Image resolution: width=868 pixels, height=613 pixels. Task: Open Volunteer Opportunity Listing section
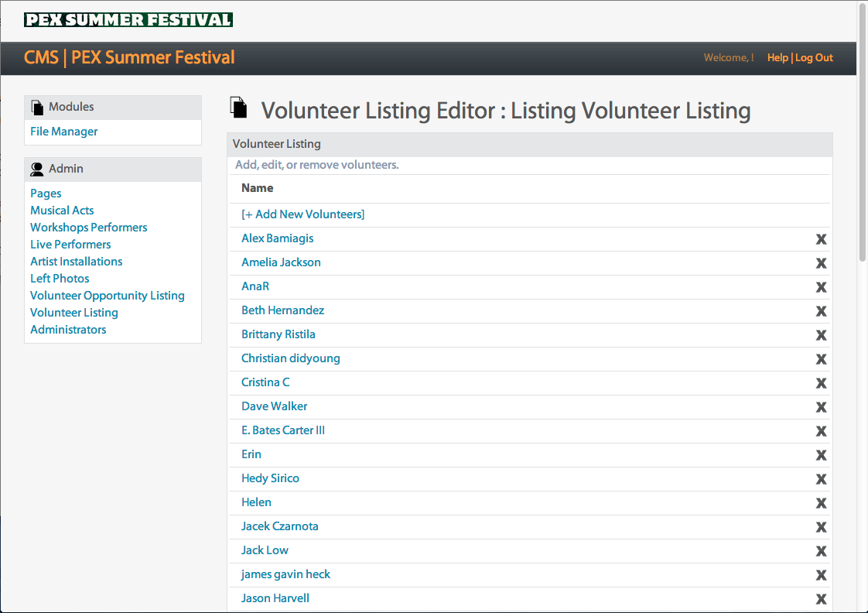[x=108, y=296]
